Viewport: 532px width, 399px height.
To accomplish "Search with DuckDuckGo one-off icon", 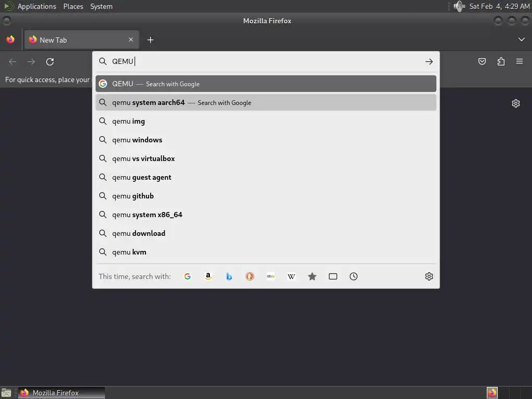I will (x=250, y=276).
